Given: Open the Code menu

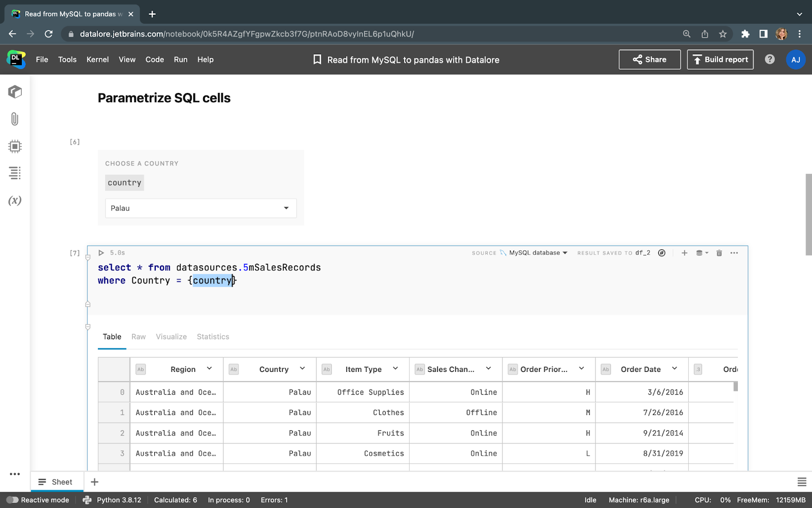Looking at the screenshot, I should 155,59.
